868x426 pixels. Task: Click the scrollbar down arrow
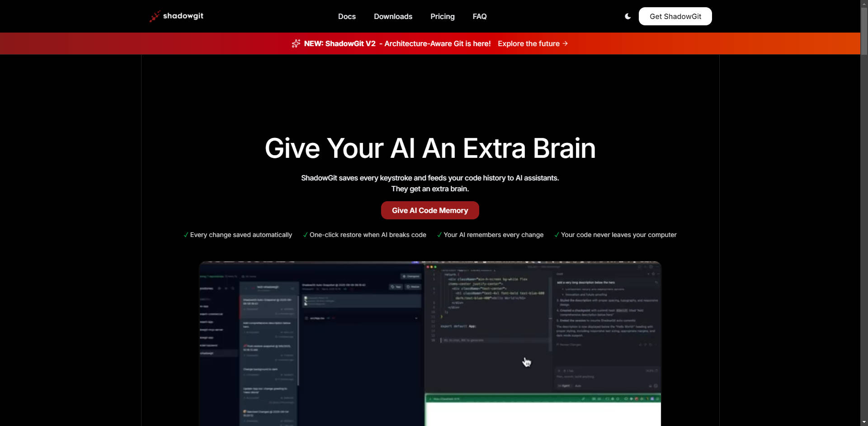pos(864,422)
